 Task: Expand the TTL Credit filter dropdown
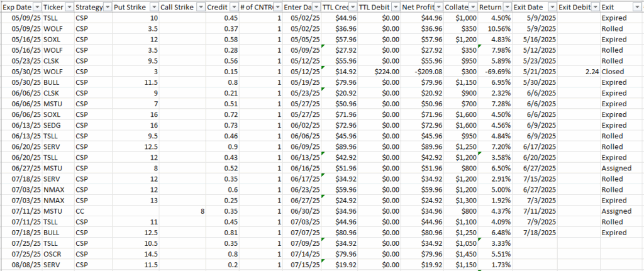click(x=352, y=8)
